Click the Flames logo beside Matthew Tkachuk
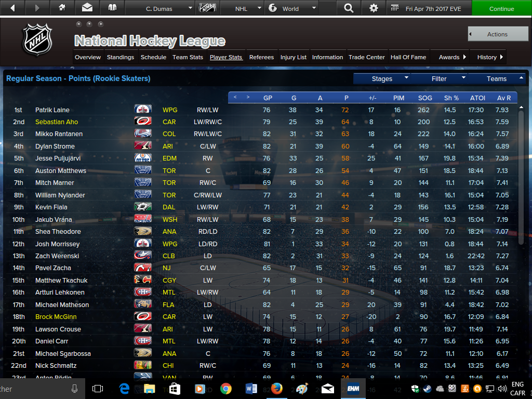 coord(143,280)
